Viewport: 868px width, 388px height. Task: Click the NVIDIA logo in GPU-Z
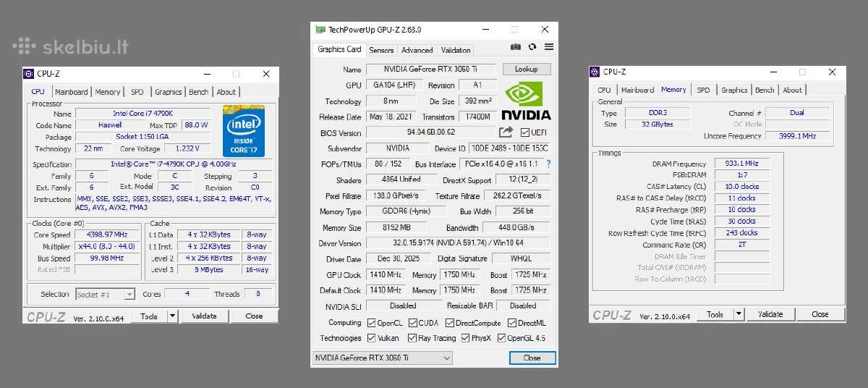tap(525, 101)
